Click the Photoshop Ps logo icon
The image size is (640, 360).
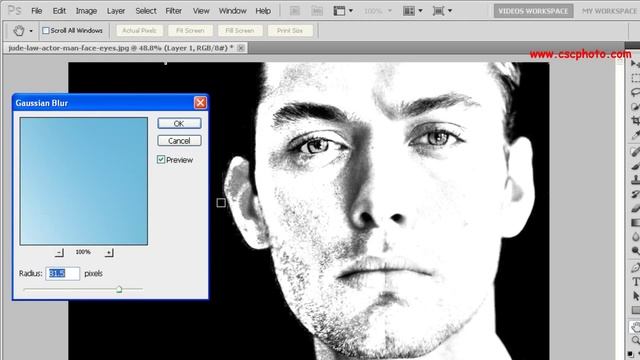[x=14, y=10]
